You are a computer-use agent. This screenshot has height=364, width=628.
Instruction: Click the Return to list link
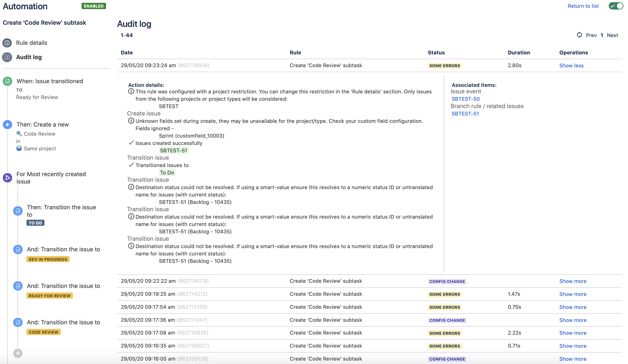coord(583,6)
